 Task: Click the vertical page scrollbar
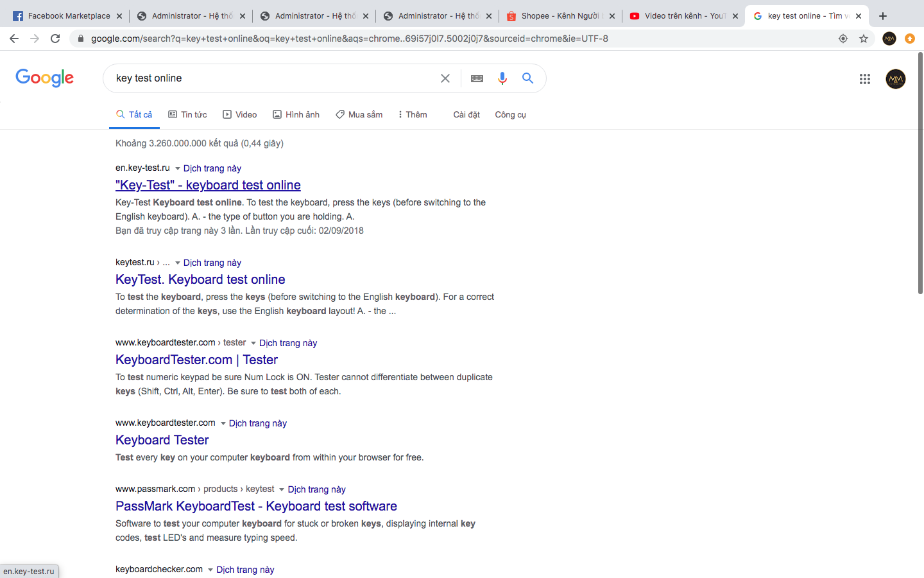920,173
